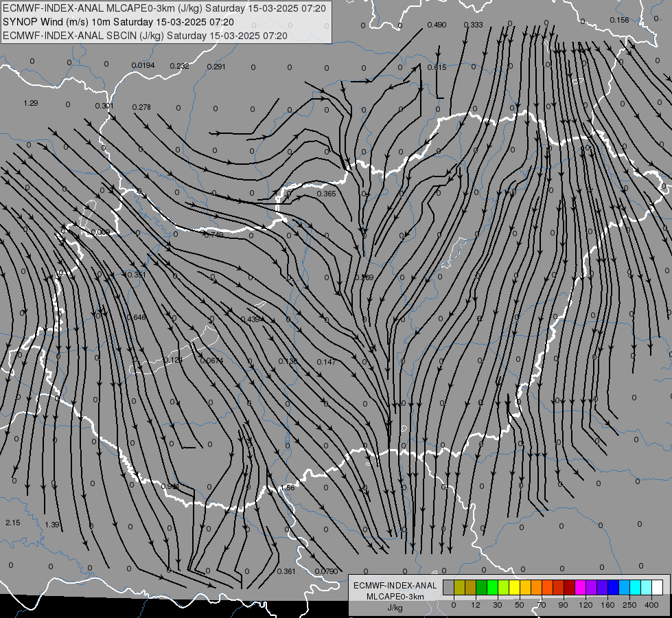The width and height of the screenshot is (672, 618).
Task: Click the map value 2.15
Action: pyautogui.click(x=13, y=523)
